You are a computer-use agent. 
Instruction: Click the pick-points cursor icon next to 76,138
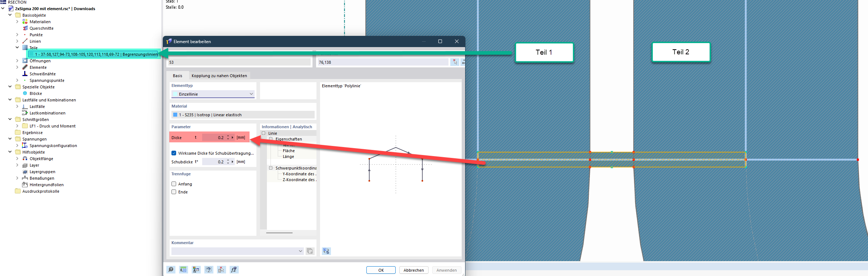tap(455, 62)
